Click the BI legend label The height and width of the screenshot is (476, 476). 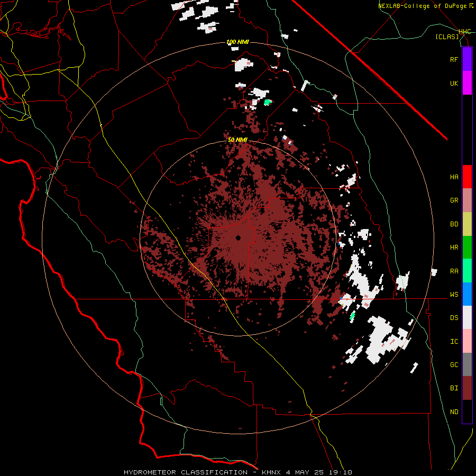(x=454, y=388)
